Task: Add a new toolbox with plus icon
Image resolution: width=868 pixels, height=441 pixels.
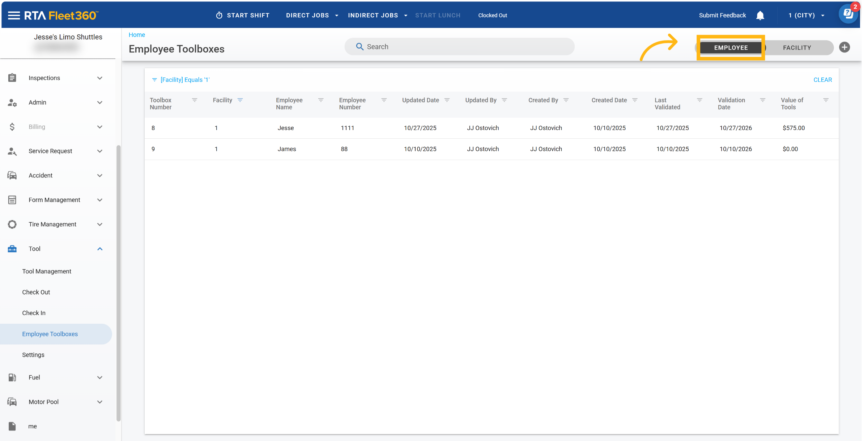Action: click(844, 47)
